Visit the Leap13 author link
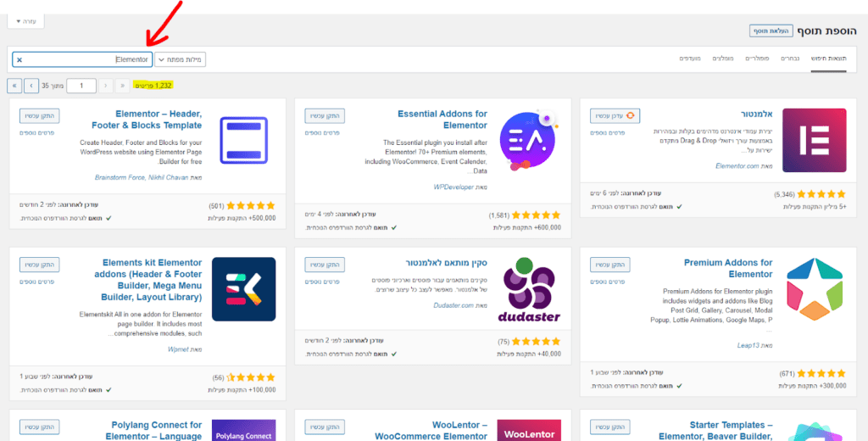This screenshot has width=868, height=441. 748,345
